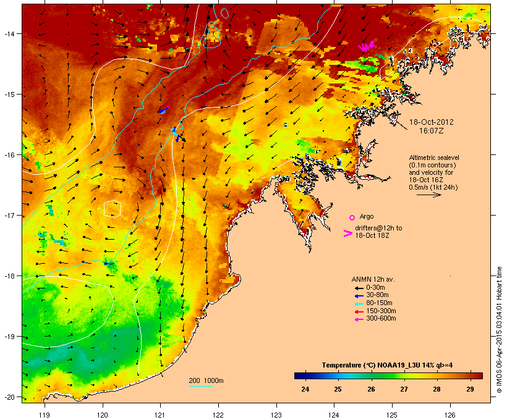Click the blue 30-80m legend arrow
507x420 pixels.
click(x=359, y=296)
